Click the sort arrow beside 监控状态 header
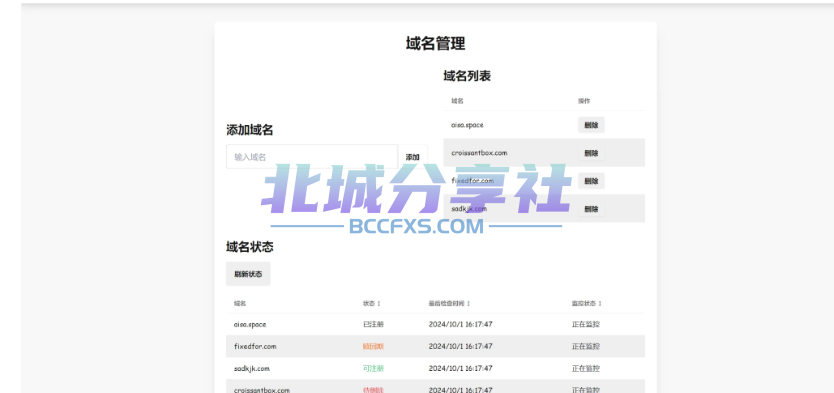This screenshot has height=393, width=834. pyautogui.click(x=600, y=304)
